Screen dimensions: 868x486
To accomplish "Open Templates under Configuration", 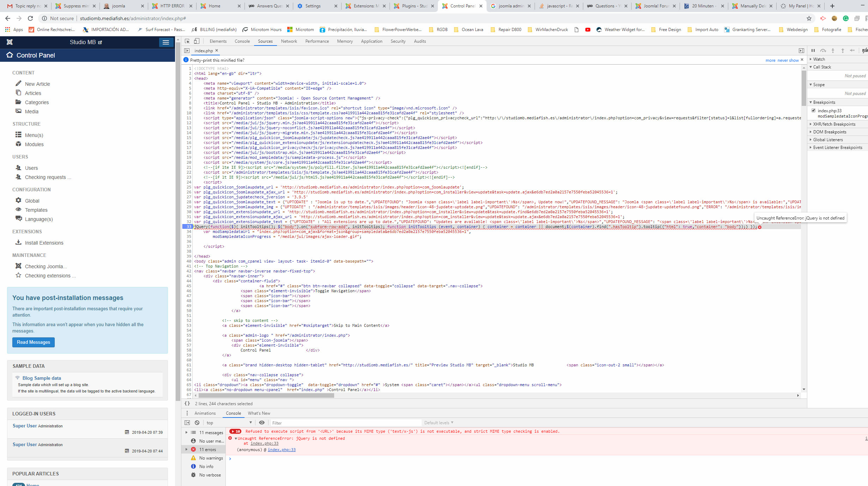I will pos(36,210).
